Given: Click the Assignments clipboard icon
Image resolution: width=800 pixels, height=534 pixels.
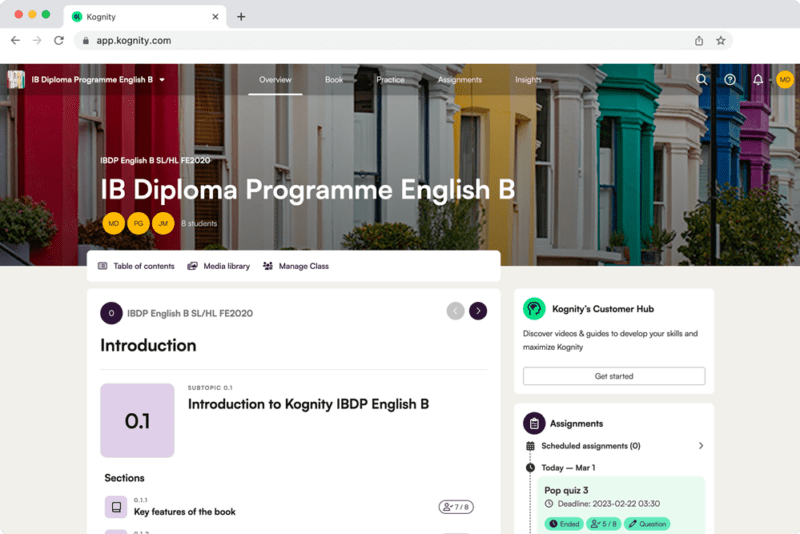Looking at the screenshot, I should tap(534, 423).
